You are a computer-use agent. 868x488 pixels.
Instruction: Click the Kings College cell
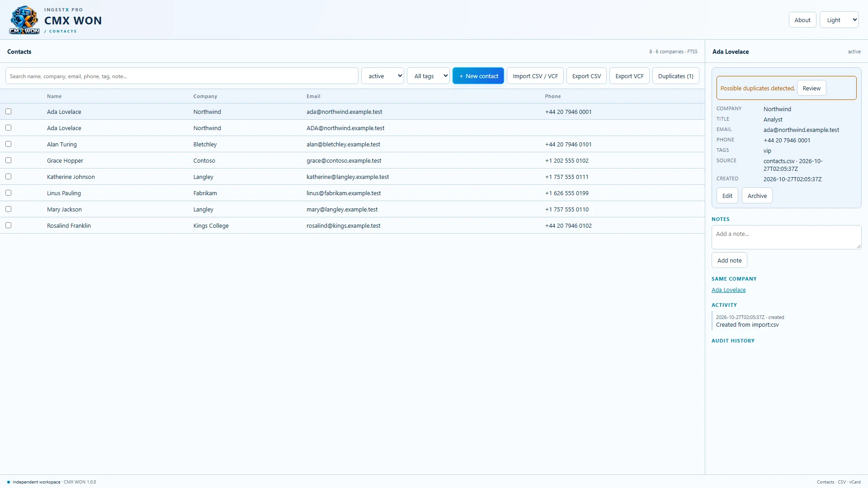pos(211,225)
